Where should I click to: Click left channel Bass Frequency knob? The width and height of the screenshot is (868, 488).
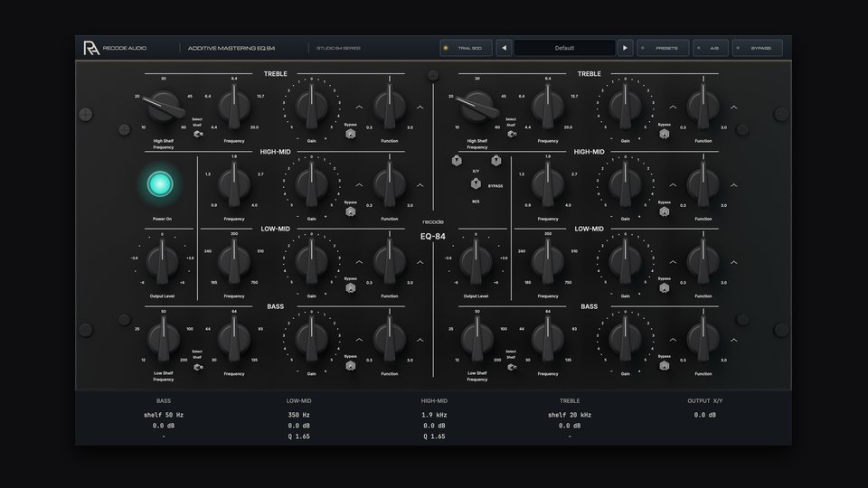(234, 339)
